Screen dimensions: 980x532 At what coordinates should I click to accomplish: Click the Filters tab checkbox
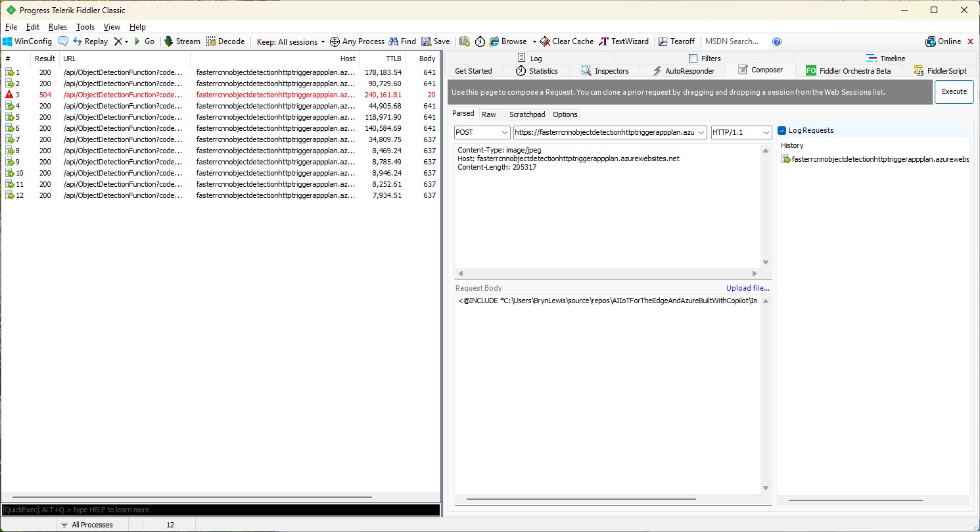(x=693, y=59)
